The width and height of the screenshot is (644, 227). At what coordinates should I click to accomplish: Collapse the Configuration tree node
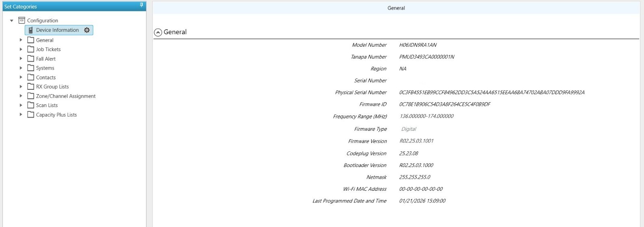point(12,21)
